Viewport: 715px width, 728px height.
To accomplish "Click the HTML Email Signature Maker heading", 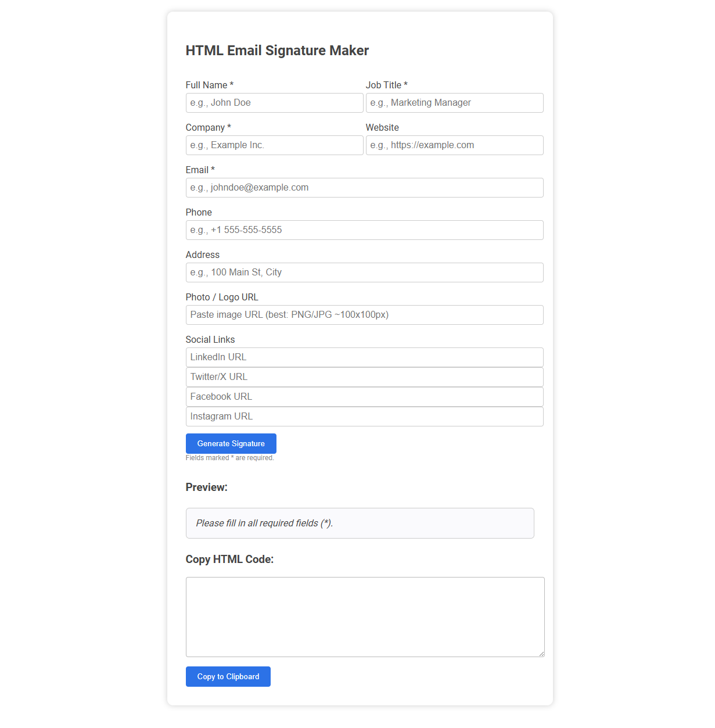I will pyautogui.click(x=277, y=51).
